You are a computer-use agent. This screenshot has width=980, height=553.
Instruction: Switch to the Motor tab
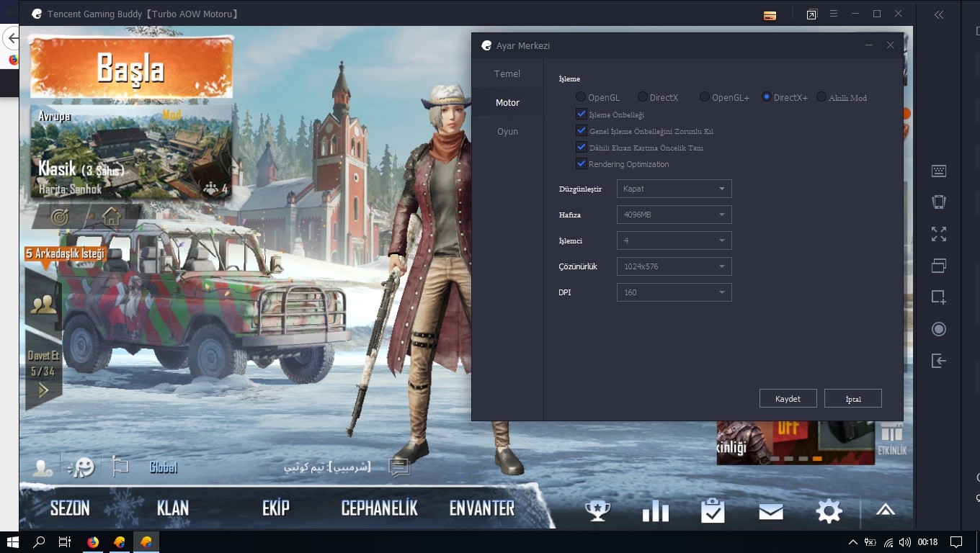(x=507, y=102)
